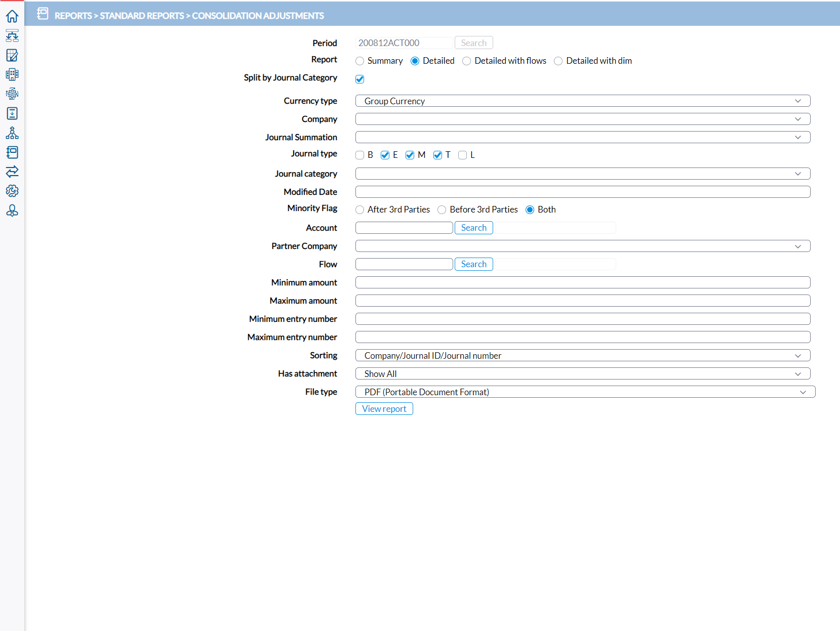Open the wrench gear settings sidebar icon

point(12,191)
